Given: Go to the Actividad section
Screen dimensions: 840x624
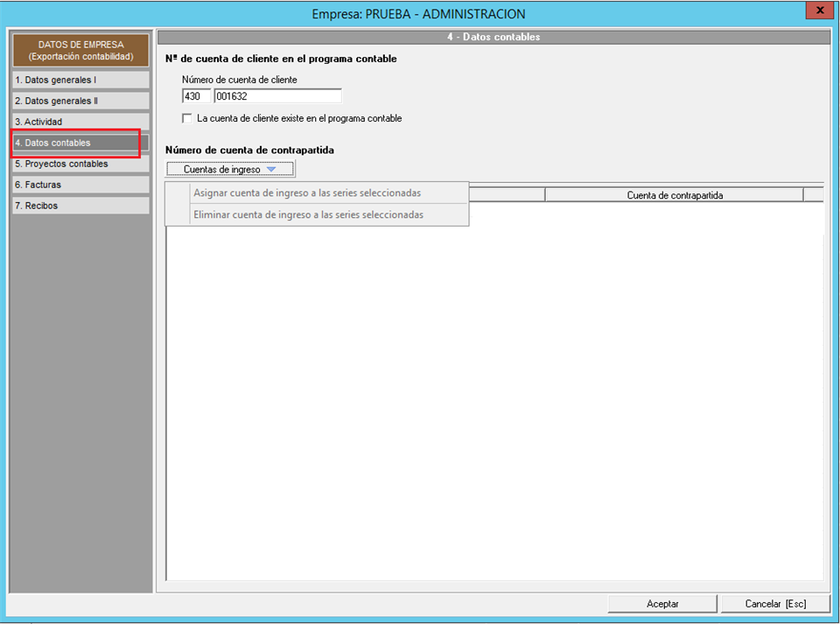Looking at the screenshot, I should [80, 122].
